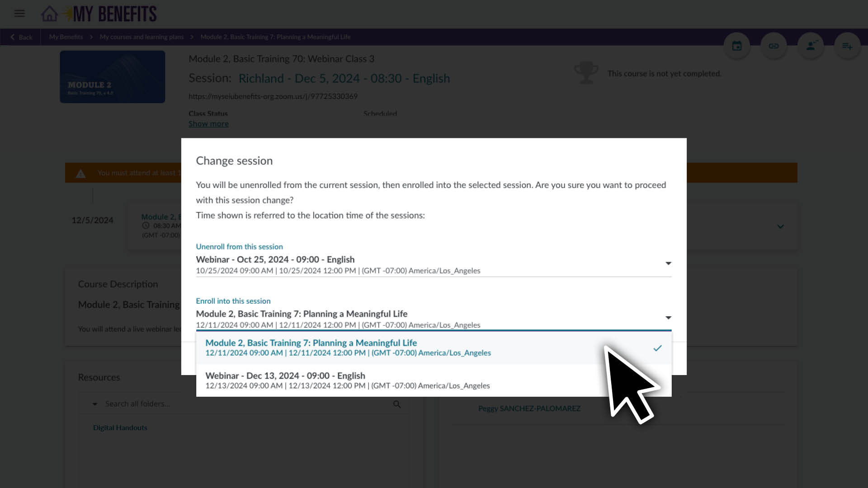Click the session link (chain) icon
Image resolution: width=868 pixels, height=488 pixels.
[774, 45]
